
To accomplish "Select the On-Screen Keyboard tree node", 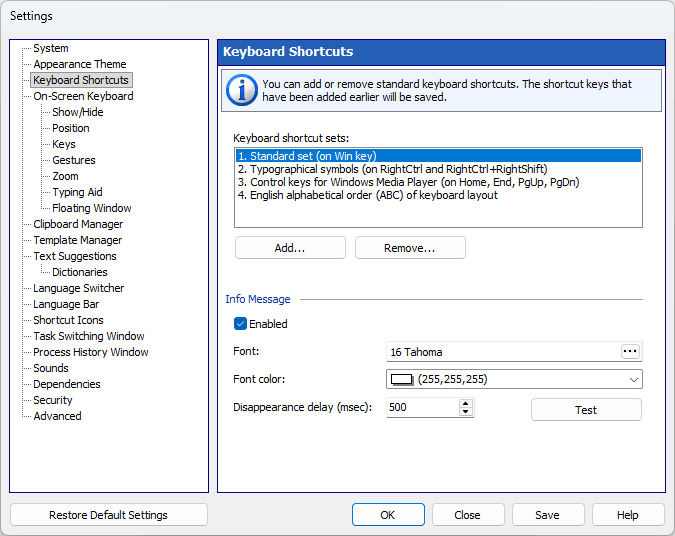I will point(84,96).
